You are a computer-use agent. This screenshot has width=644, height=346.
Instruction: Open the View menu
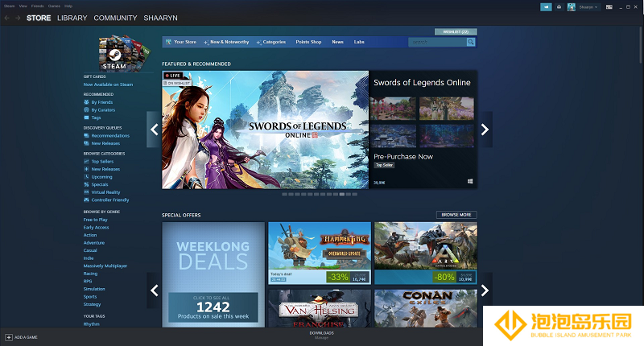23,6
